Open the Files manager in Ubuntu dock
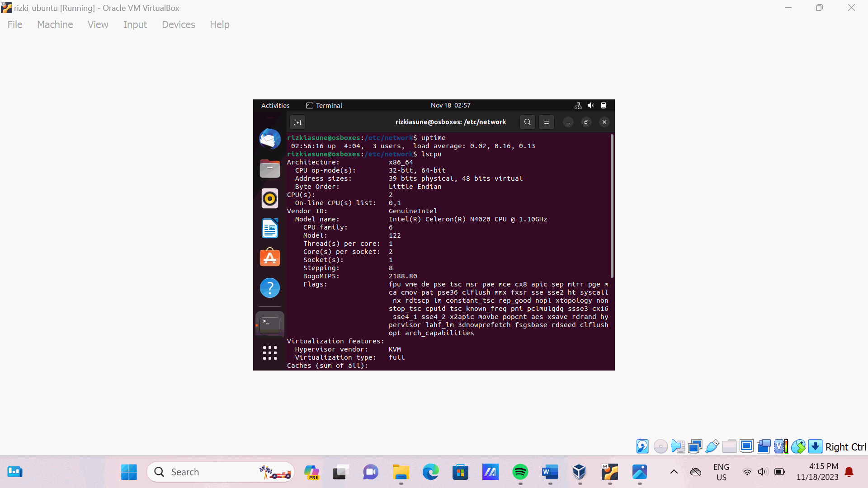The height and width of the screenshot is (488, 868). pyautogui.click(x=270, y=169)
